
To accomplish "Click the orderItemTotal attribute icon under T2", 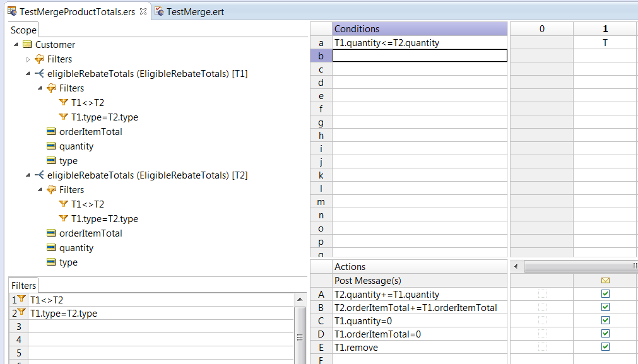I will [51, 233].
